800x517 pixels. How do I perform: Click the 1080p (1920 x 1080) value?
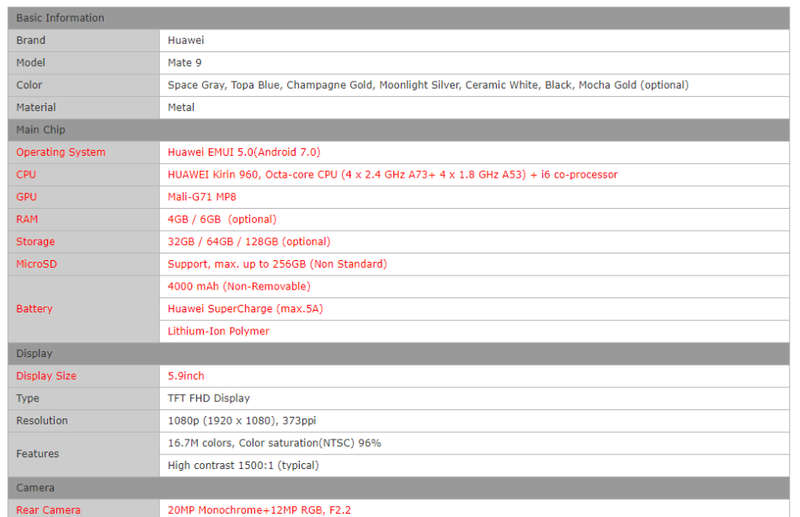242,421
